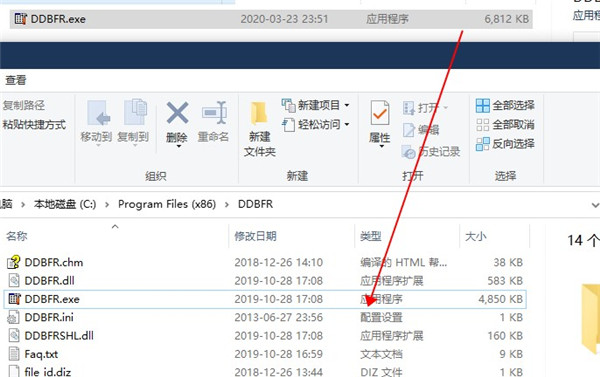Click the date 2020-03-23 23:51
Screen dimensions: 600x377
click(284, 19)
